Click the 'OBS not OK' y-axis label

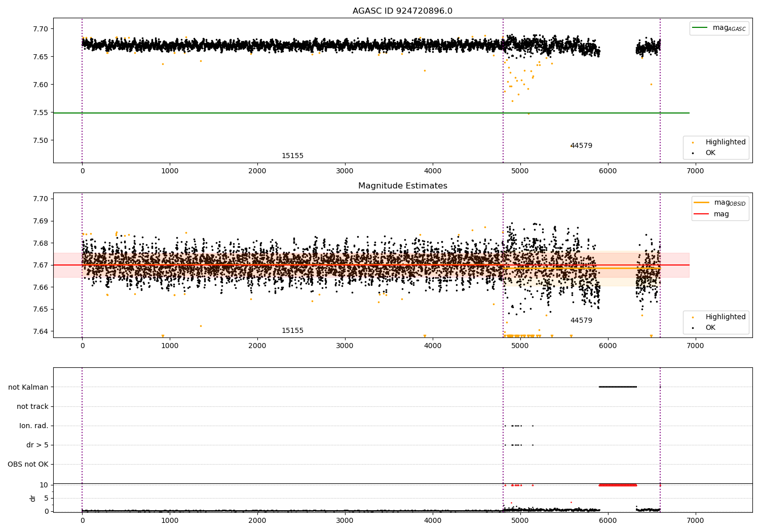pyautogui.click(x=28, y=464)
